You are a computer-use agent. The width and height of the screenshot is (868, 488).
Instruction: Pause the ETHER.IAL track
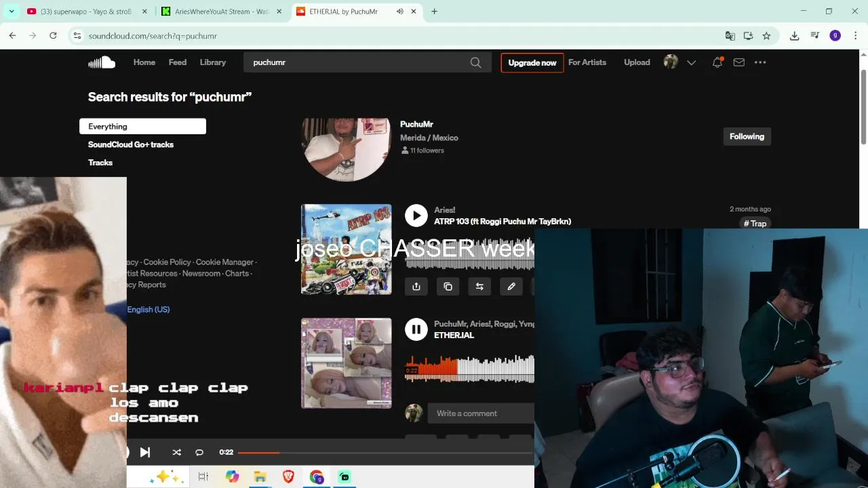point(416,329)
